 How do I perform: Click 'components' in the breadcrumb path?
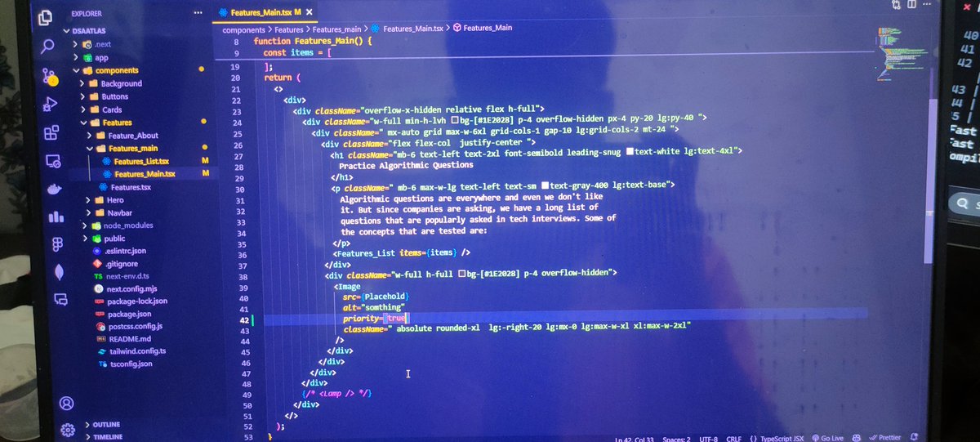244,29
